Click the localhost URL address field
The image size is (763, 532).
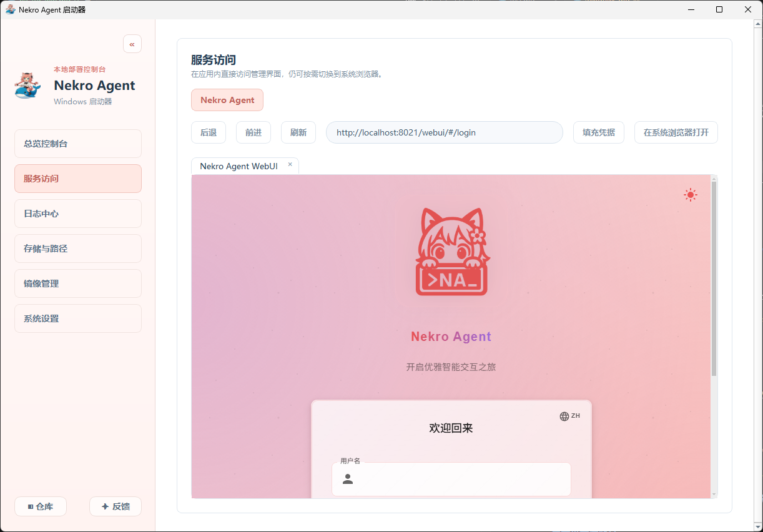(x=445, y=132)
